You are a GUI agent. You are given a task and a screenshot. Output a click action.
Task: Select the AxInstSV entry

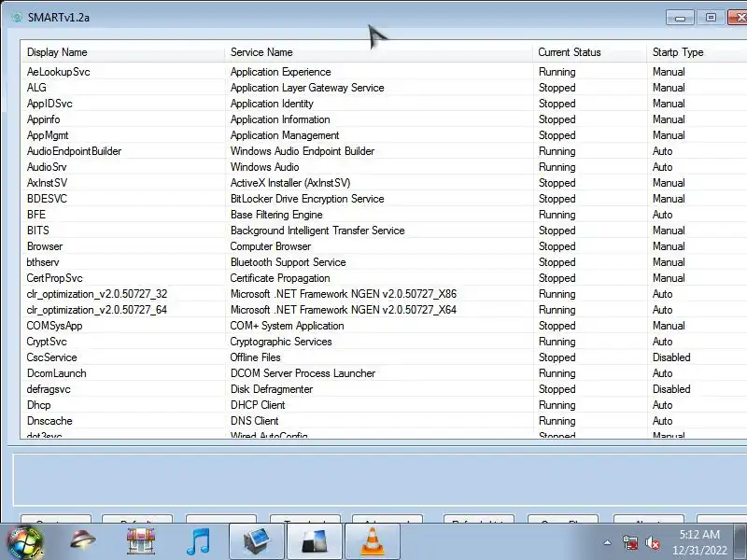pos(48,183)
